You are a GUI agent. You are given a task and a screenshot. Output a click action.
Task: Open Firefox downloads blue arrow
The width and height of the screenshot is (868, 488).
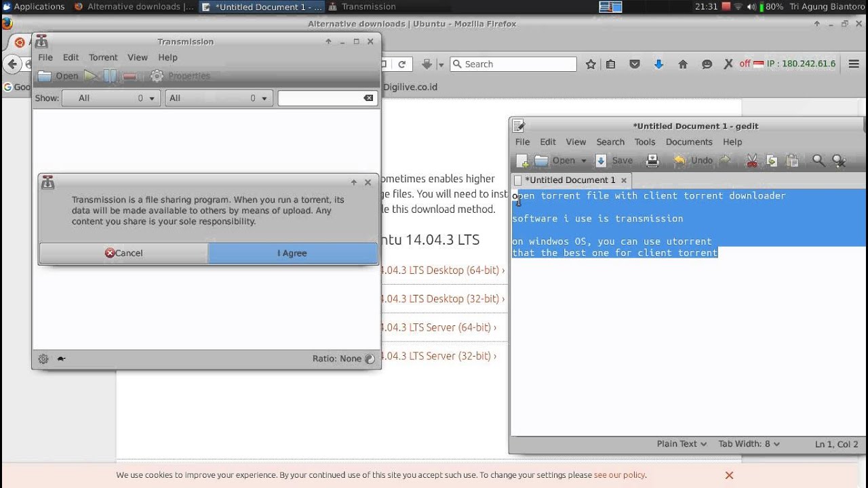coord(658,64)
